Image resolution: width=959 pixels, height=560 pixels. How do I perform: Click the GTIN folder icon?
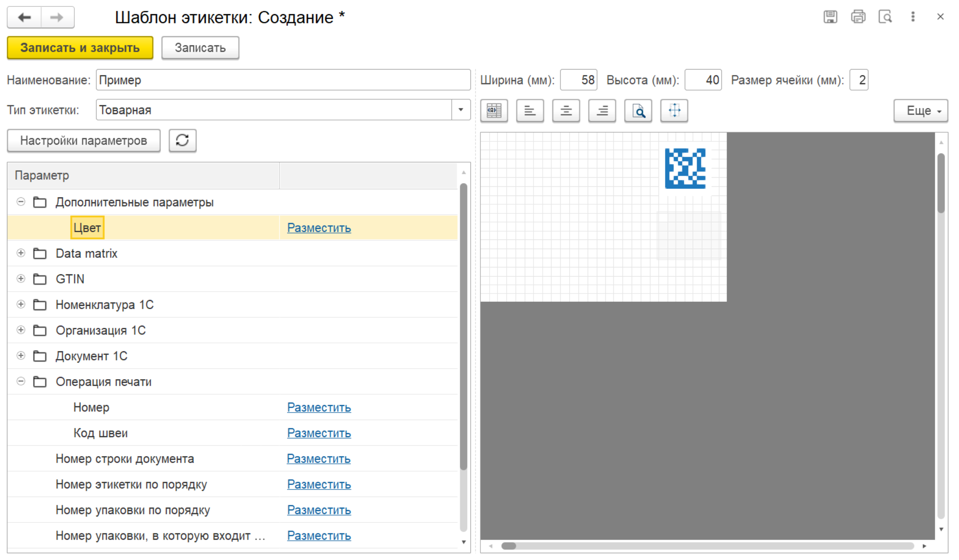[40, 279]
